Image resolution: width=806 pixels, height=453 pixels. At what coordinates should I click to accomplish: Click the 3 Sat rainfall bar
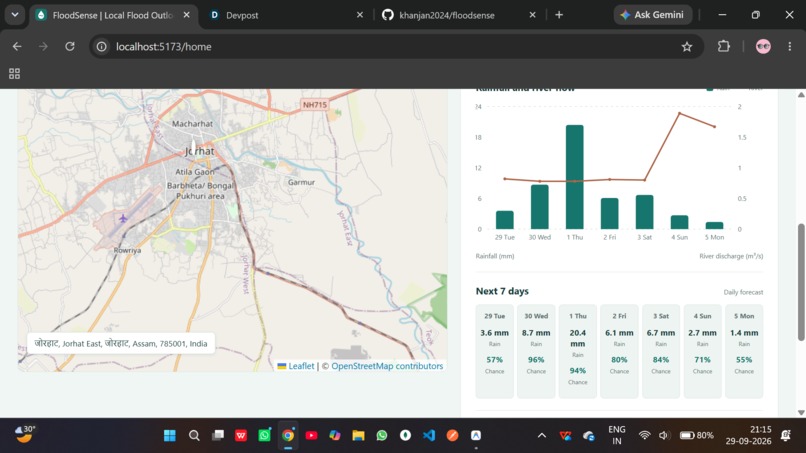coord(645,212)
